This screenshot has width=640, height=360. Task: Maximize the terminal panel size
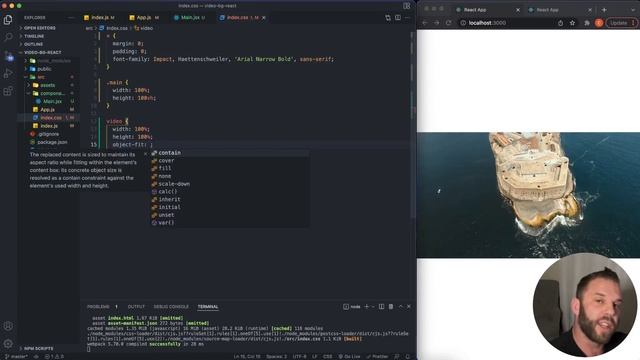click(x=400, y=307)
